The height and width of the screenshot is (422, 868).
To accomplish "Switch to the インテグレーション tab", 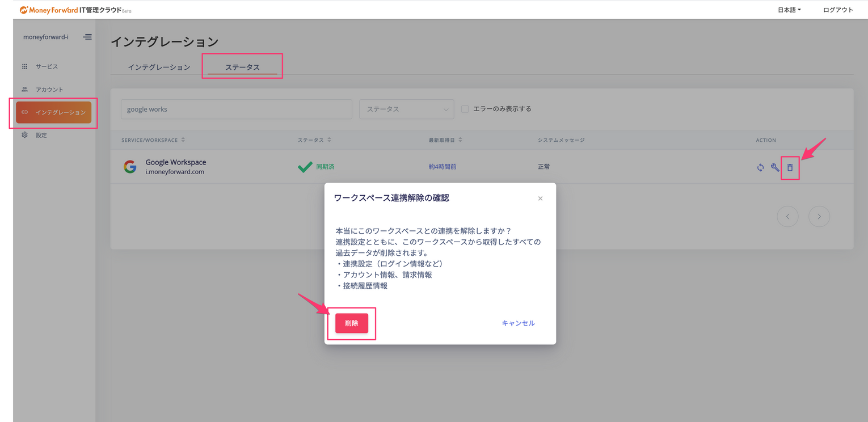I will pos(159,67).
